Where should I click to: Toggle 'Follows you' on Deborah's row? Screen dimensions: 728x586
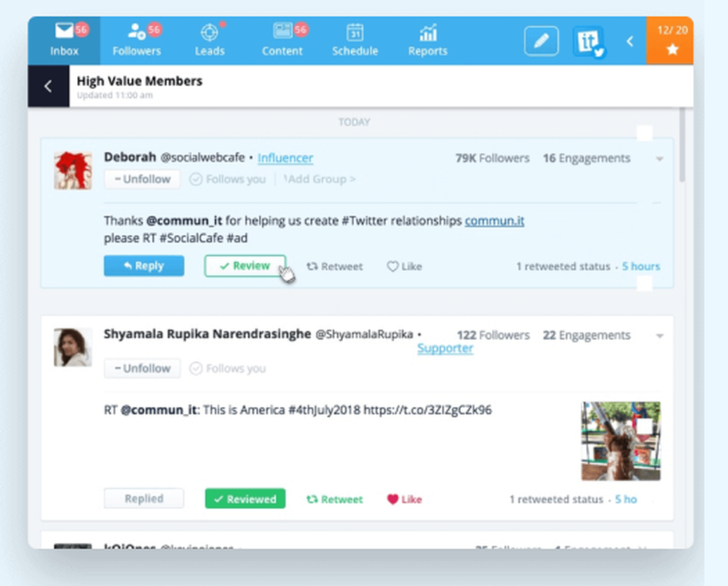coord(227,179)
